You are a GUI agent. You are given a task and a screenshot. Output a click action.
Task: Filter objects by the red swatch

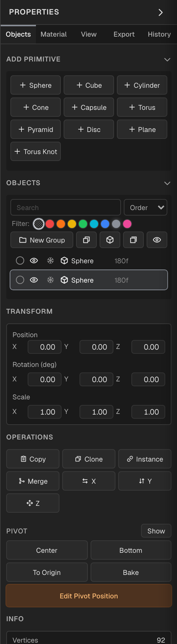pyautogui.click(x=50, y=224)
